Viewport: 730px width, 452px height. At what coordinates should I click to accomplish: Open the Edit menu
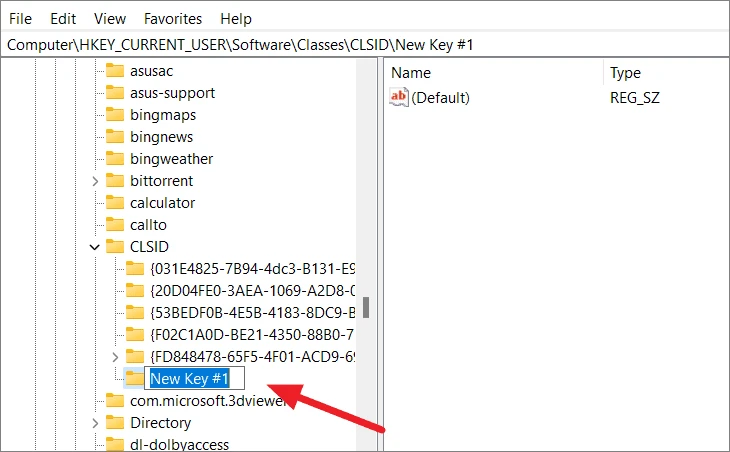(63, 18)
